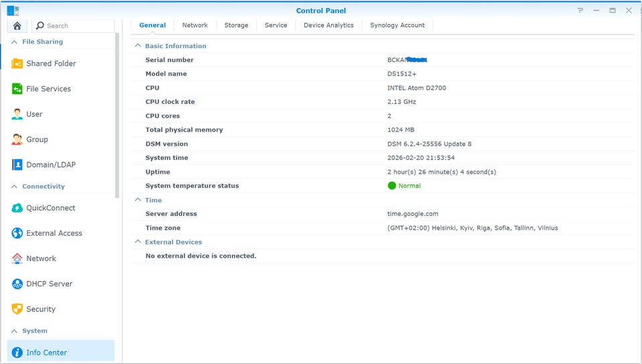Viewport: 642px width, 364px height.
Task: Collapse the External Devices section
Action: pyautogui.click(x=138, y=242)
